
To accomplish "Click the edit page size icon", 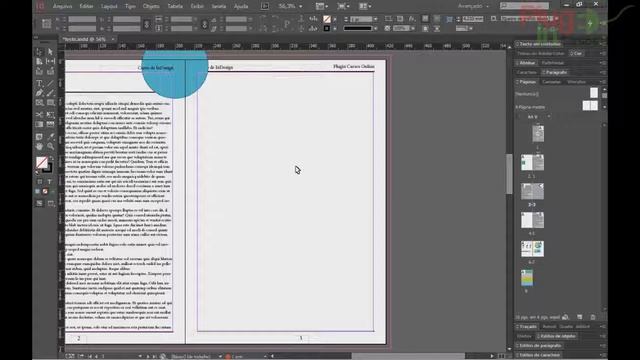I will tap(566, 317).
